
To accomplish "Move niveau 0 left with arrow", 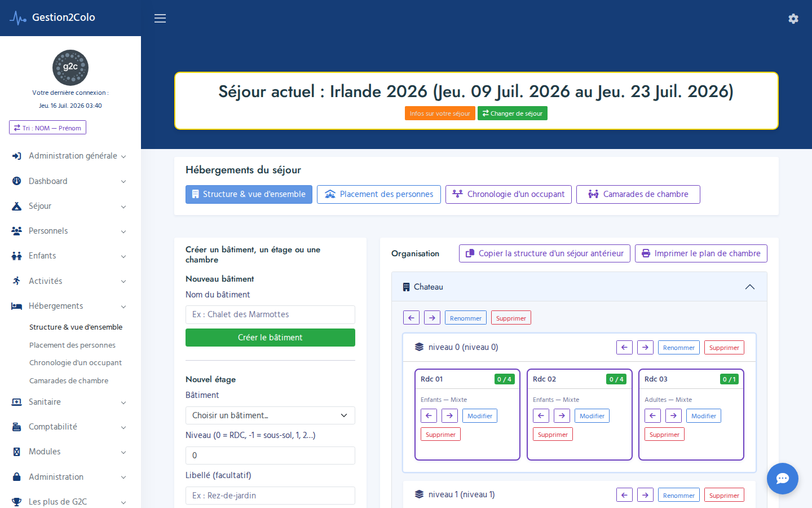I will (x=624, y=347).
